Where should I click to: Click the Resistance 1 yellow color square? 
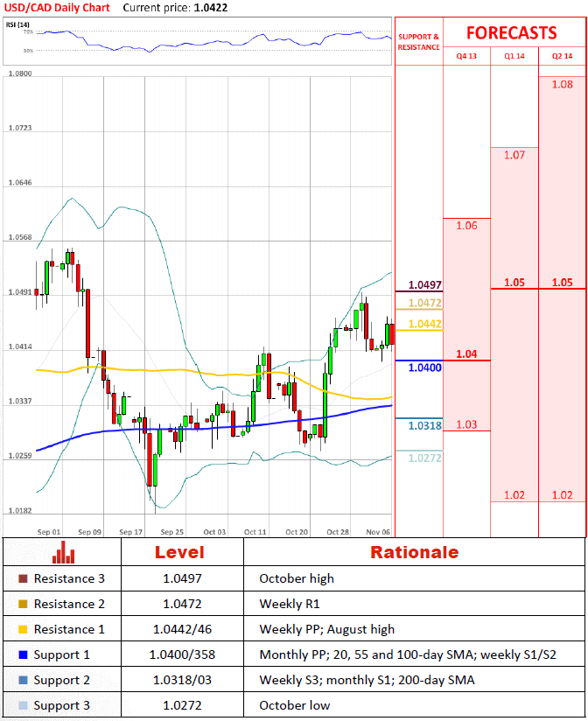(23, 629)
